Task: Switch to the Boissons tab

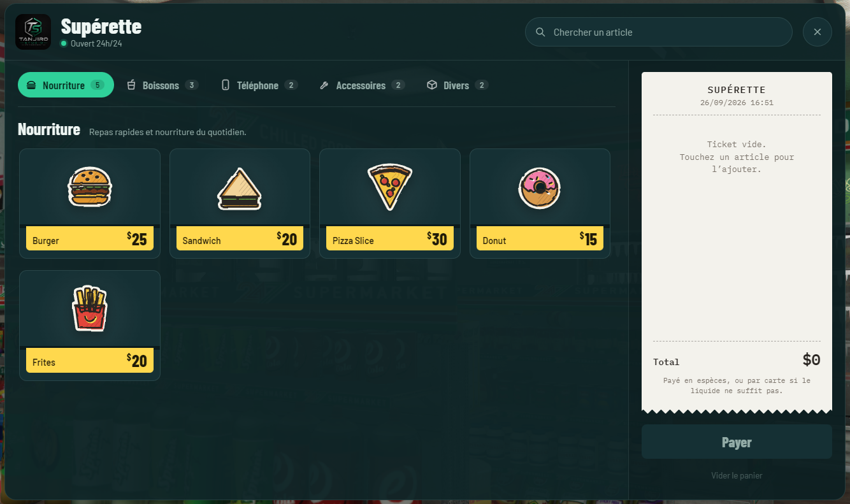Action: [x=162, y=85]
